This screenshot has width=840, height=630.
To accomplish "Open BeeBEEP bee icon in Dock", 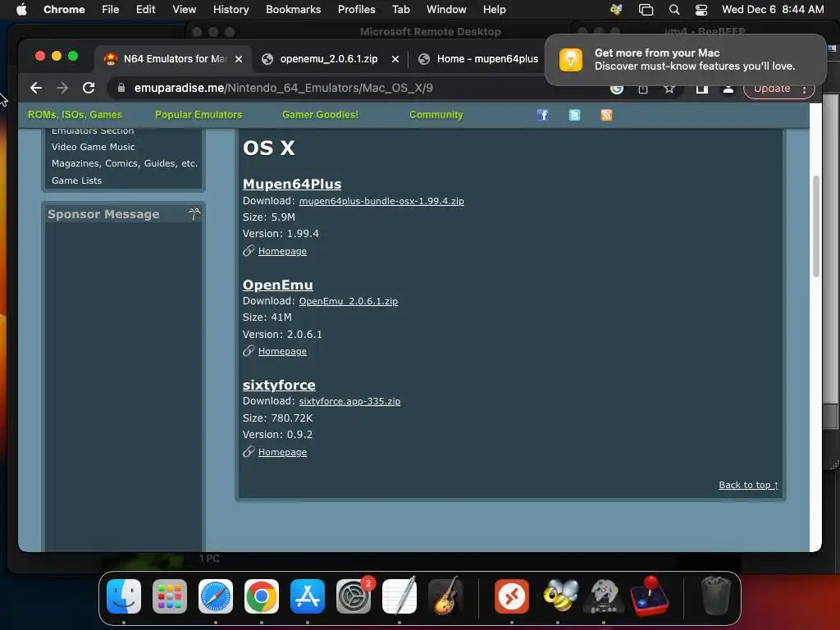I will coord(559,596).
